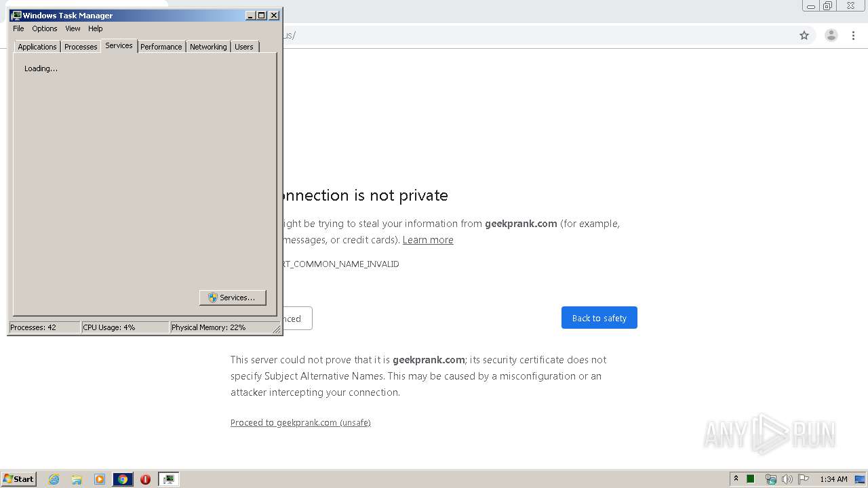
Task: Click the Task Manager title bar icon
Action: click(x=16, y=15)
